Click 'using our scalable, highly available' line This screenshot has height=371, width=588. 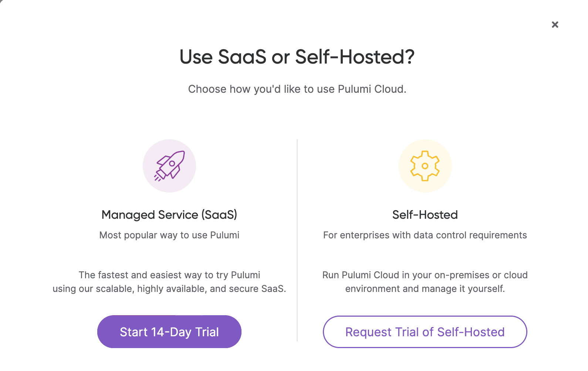point(169,289)
